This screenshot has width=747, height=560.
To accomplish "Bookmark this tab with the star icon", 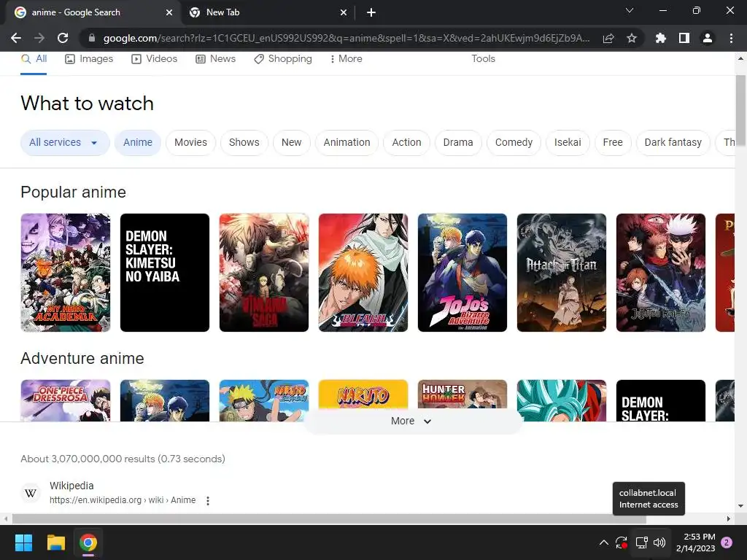I will tap(632, 38).
